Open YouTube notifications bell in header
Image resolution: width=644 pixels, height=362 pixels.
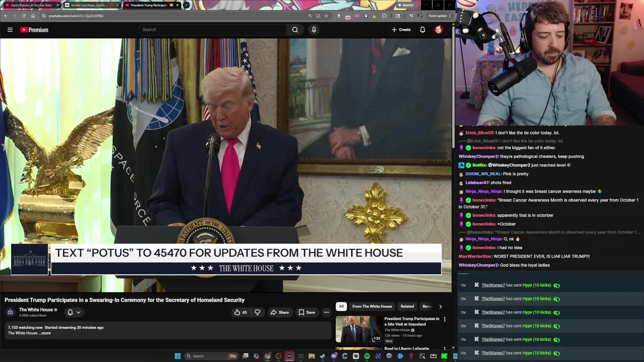pos(423,30)
